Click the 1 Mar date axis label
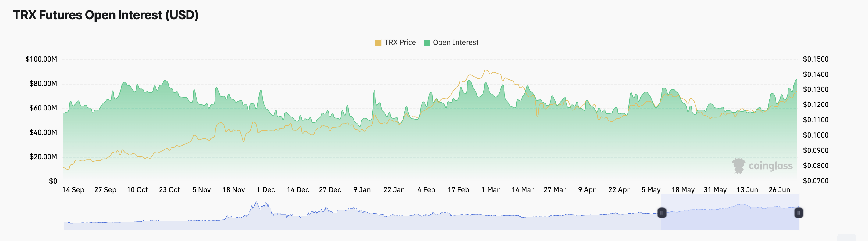 tap(490, 190)
